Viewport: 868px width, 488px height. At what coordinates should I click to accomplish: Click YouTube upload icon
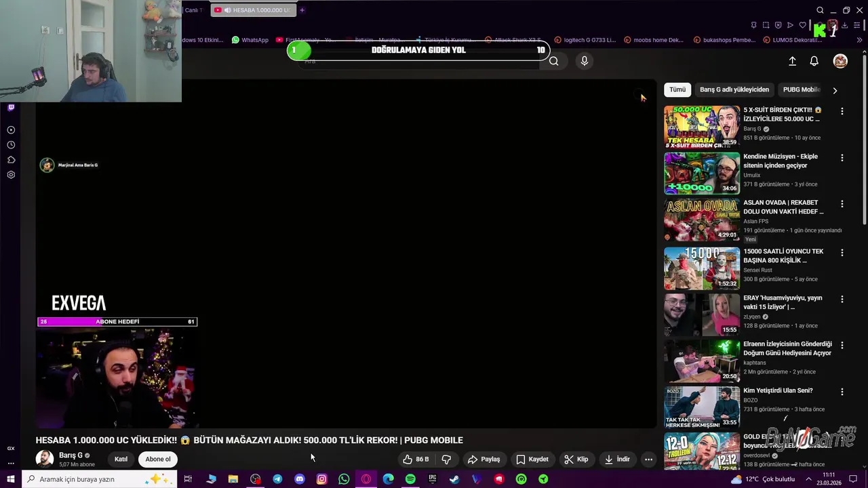tap(792, 61)
